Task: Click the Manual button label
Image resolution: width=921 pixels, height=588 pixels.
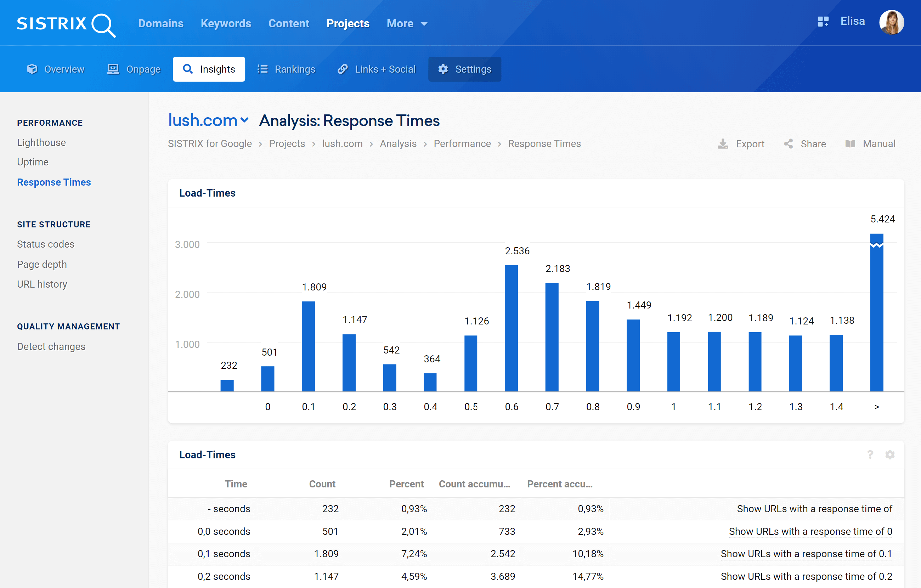Action: click(x=879, y=144)
